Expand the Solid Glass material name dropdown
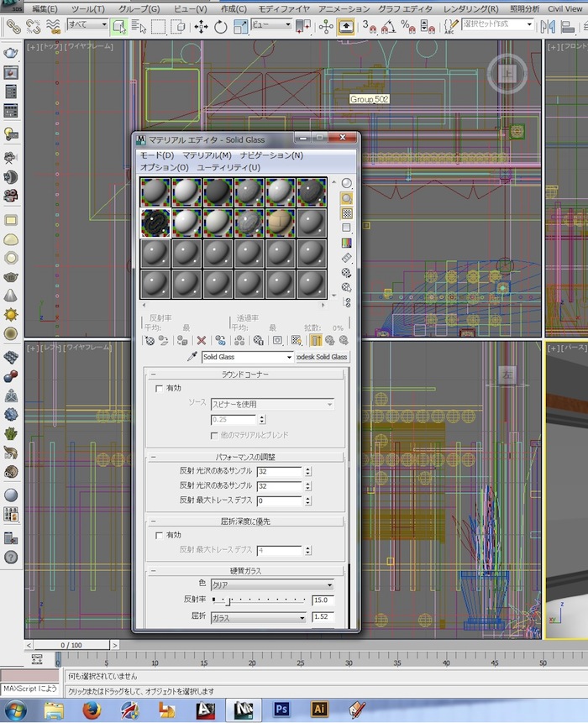Viewport: 588px width, 723px height. (x=290, y=357)
